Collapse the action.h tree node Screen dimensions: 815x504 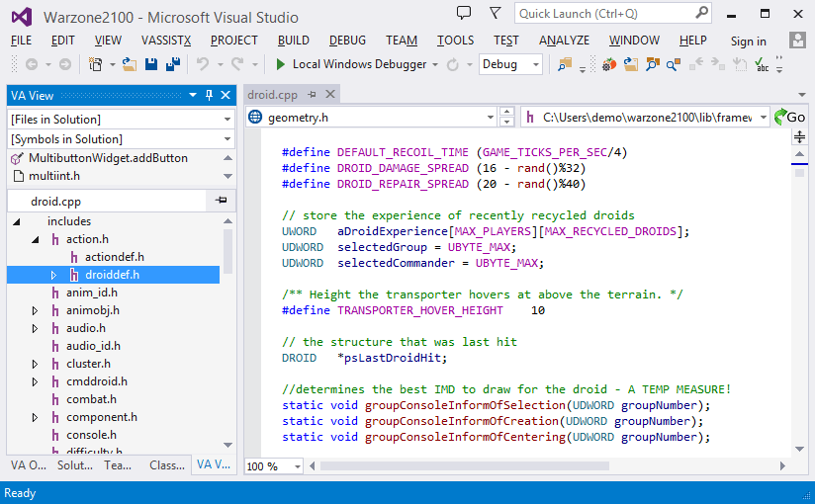36,239
